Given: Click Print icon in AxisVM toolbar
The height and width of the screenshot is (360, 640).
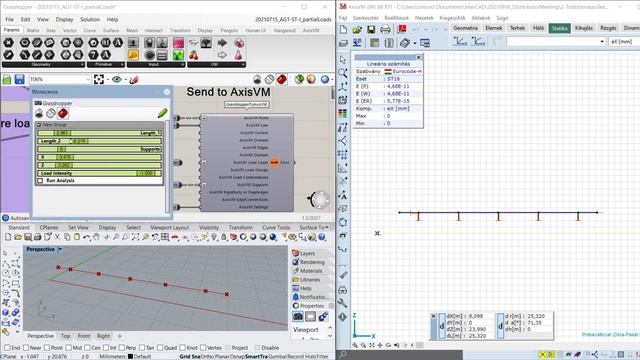Looking at the screenshot, I should 385,29.
